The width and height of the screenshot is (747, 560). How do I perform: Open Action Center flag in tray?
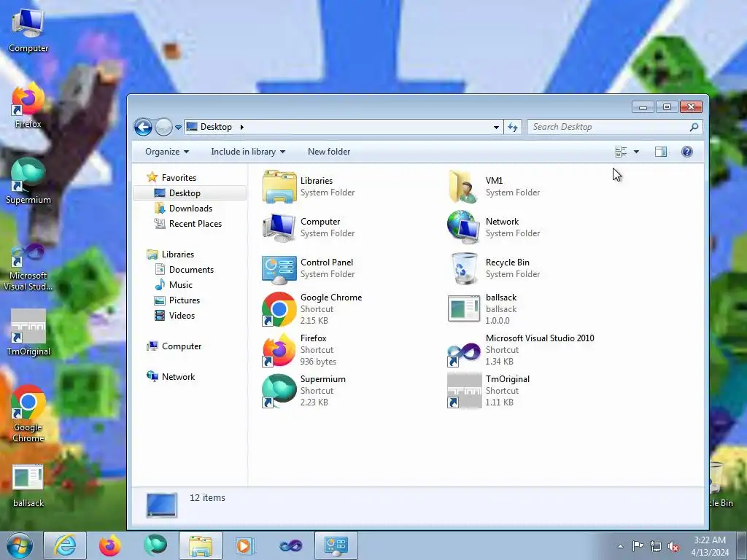click(x=638, y=546)
